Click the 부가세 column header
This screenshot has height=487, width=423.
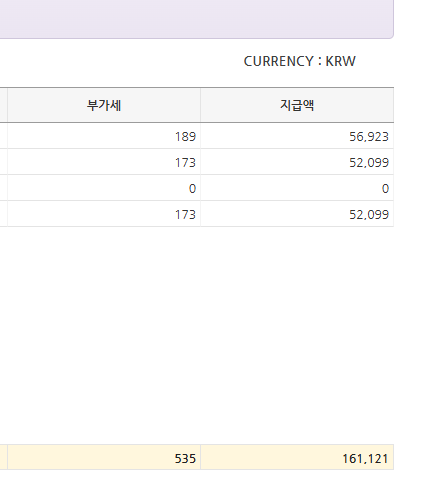(104, 105)
